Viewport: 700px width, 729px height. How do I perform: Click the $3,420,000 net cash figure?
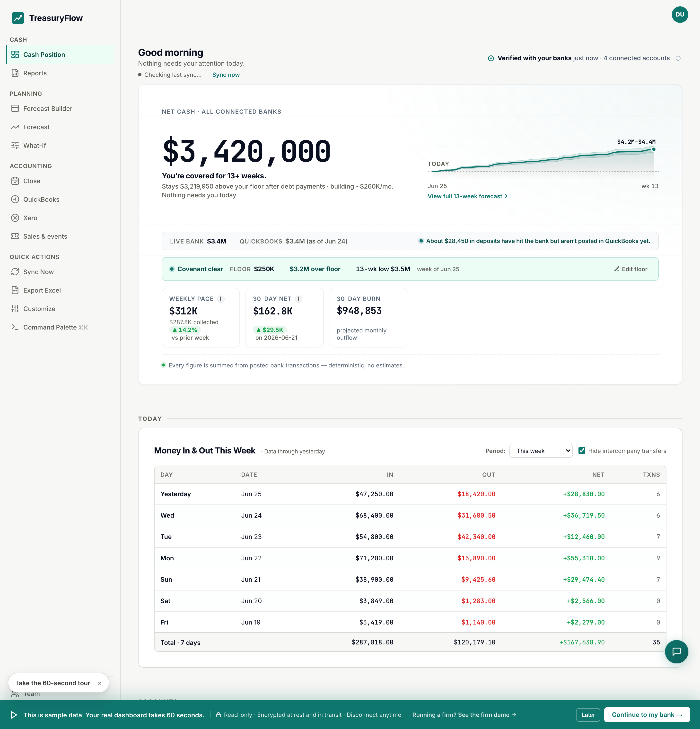tap(247, 151)
